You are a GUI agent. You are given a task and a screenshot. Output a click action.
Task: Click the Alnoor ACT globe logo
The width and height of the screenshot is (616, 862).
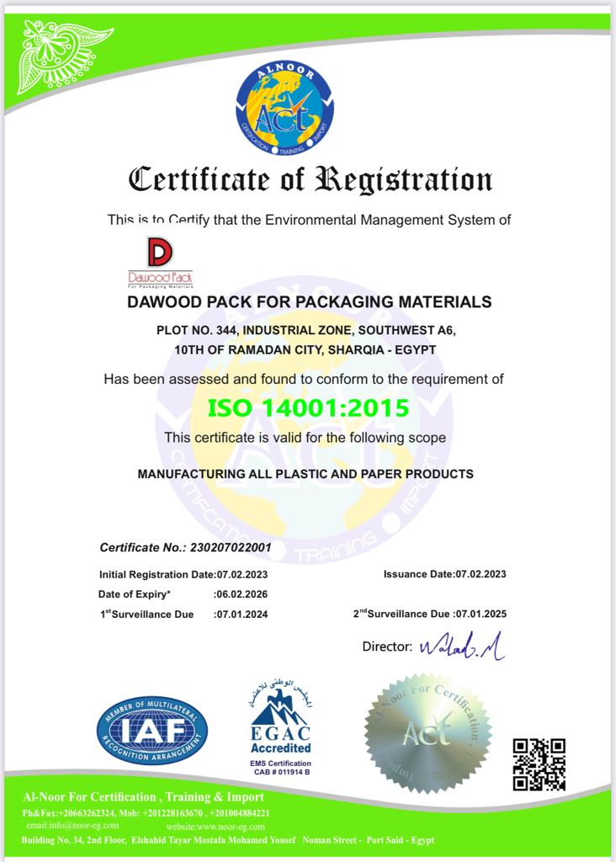(284, 109)
